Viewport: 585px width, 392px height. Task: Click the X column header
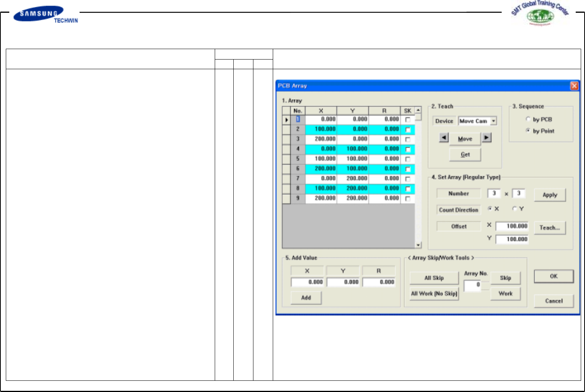321,111
